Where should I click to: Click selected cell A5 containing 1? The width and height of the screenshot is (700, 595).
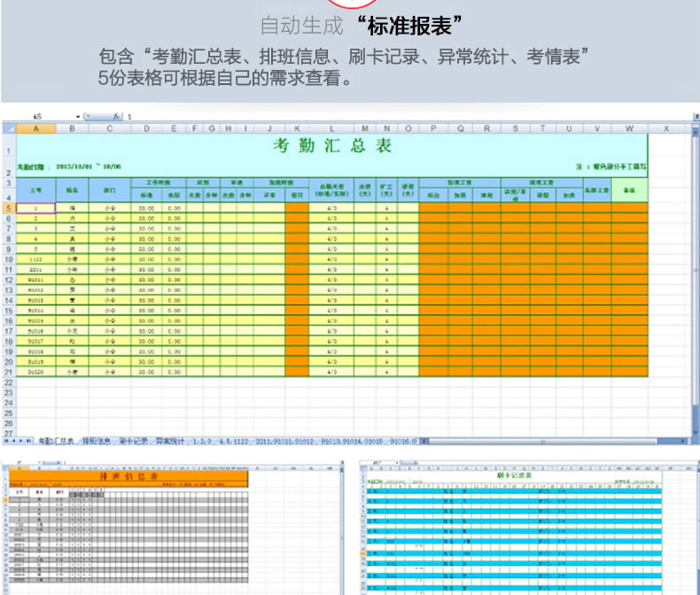(x=36, y=208)
